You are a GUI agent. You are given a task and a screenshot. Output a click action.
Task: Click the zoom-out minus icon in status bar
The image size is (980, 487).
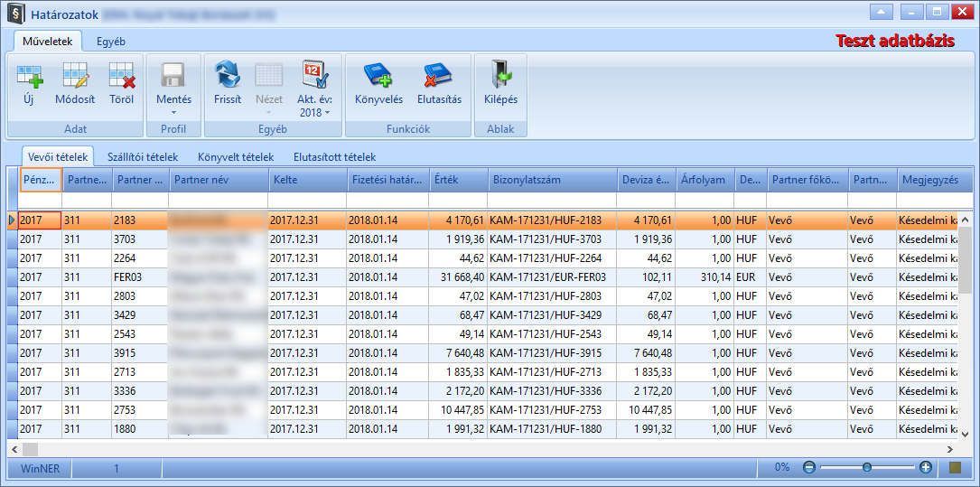809,467
